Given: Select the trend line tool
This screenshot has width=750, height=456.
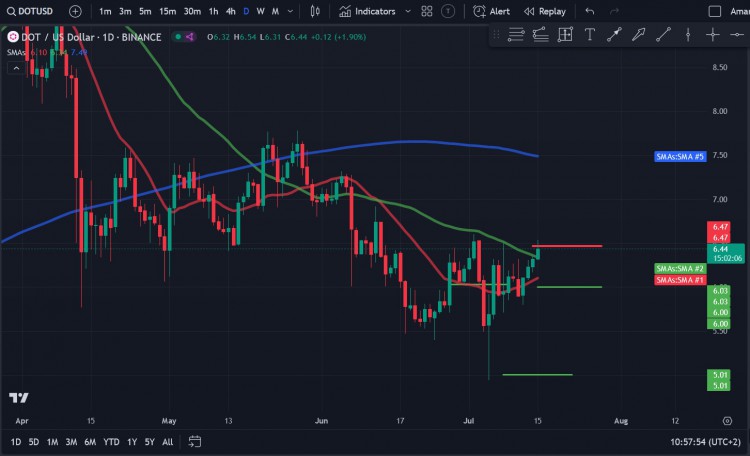Looking at the screenshot, I should coord(663,34).
